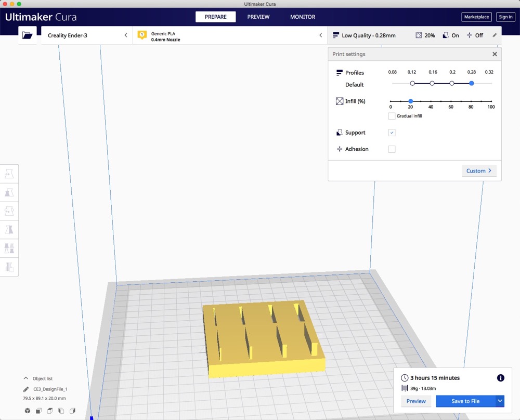This screenshot has width=520, height=420.
Task: Open the Marketplace
Action: tap(476, 17)
